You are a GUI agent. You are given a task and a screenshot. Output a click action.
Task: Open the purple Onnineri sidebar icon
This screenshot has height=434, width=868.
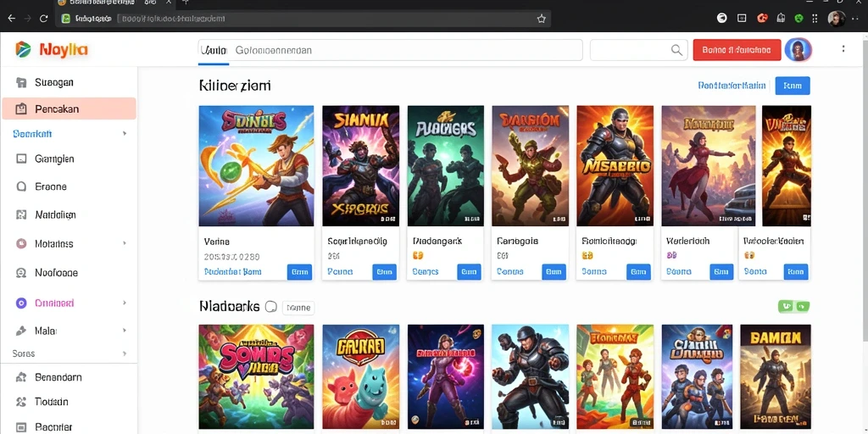[x=21, y=303]
